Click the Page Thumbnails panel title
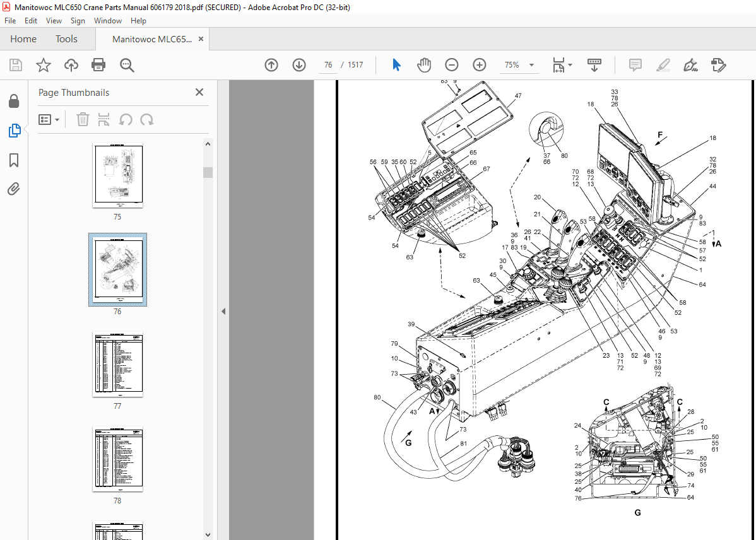756x540 pixels. point(74,93)
